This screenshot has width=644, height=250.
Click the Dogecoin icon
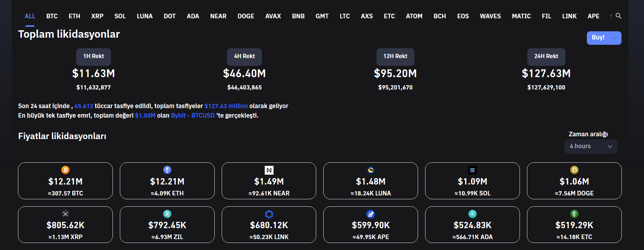[x=574, y=170]
